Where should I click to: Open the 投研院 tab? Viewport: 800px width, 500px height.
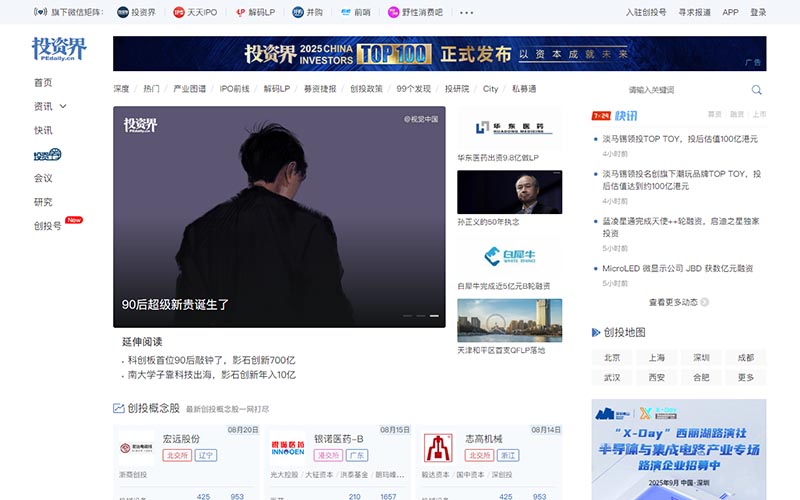click(x=457, y=89)
